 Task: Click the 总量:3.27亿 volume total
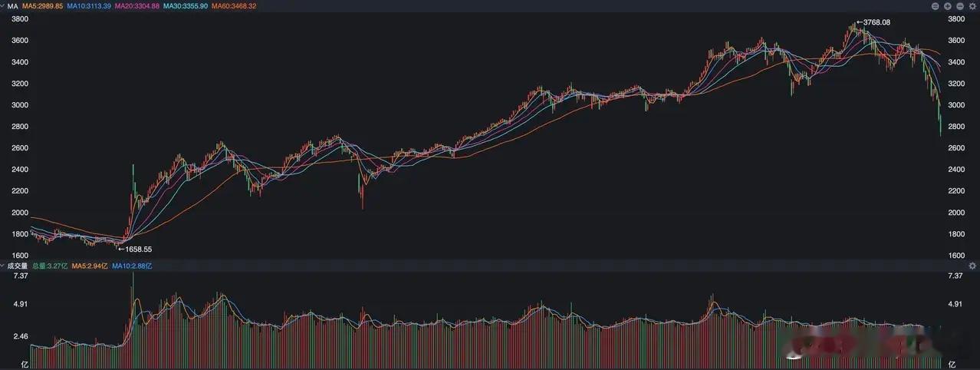tap(50, 266)
